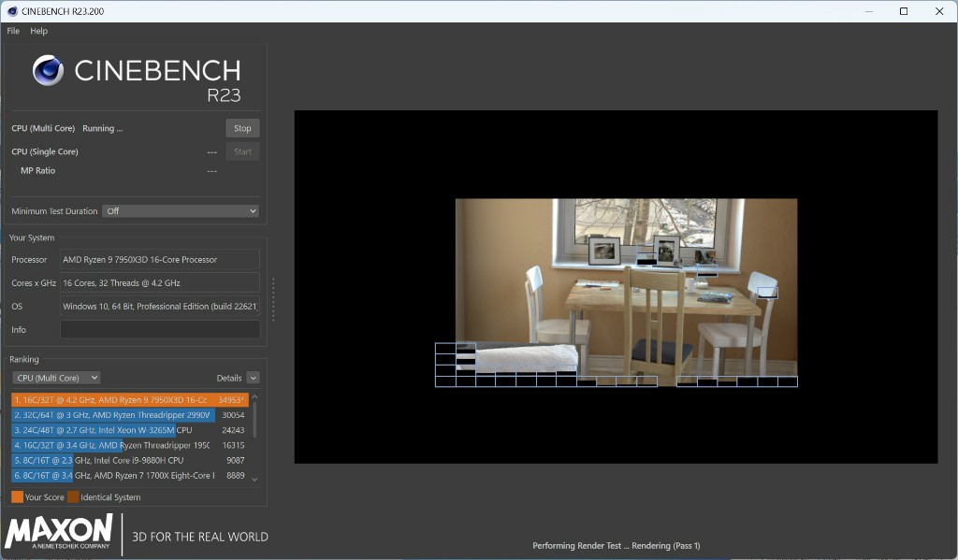
Task: Select the Ryzen 9 7950X3D ranking entry
Action: click(x=129, y=400)
